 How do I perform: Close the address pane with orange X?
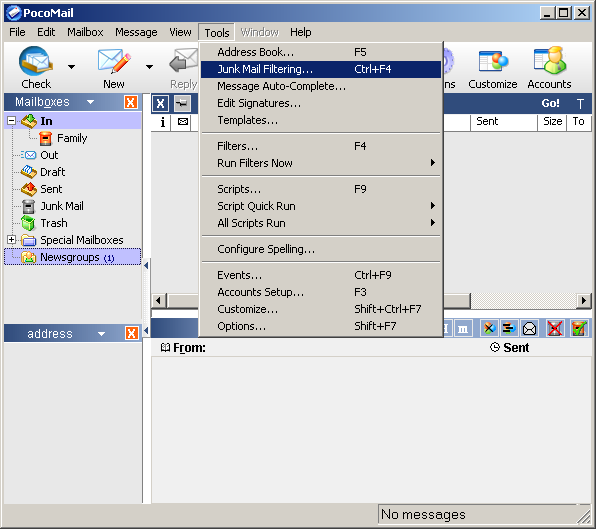pyautogui.click(x=132, y=333)
